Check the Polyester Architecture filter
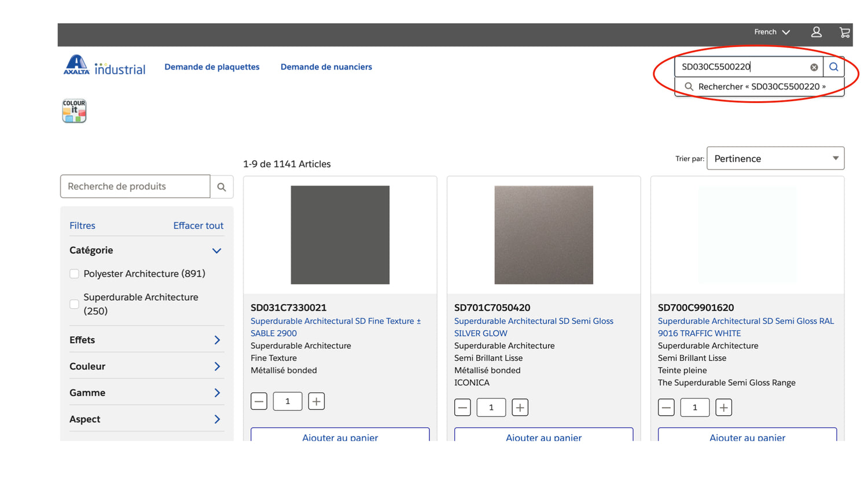Screen dimensions: 868x488 75,274
